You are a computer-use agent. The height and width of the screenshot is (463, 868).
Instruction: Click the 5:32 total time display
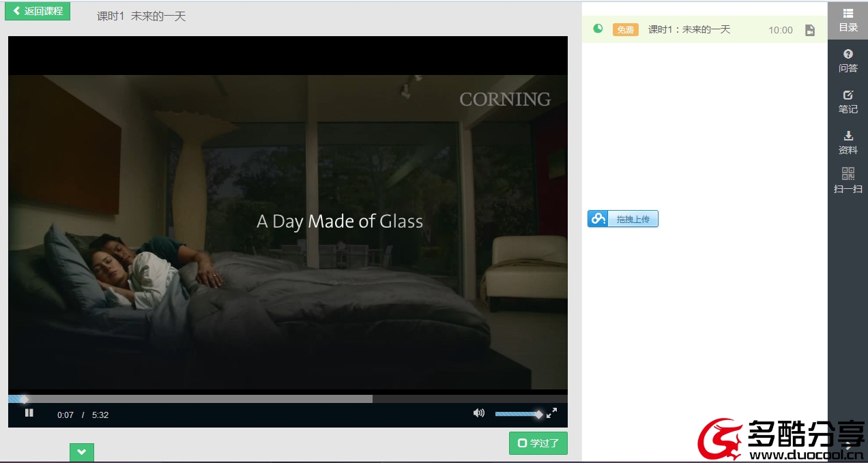pyautogui.click(x=100, y=415)
